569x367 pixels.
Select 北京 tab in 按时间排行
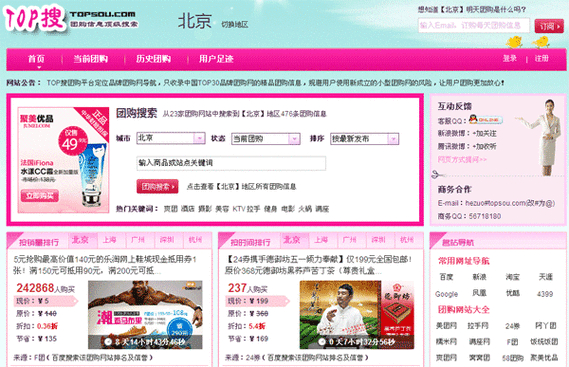coord(292,240)
